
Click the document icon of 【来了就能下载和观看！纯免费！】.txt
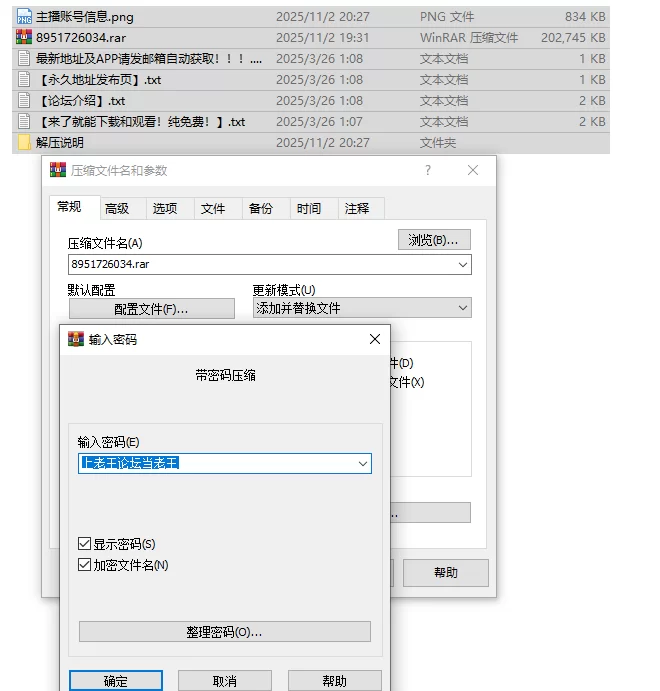coord(24,121)
